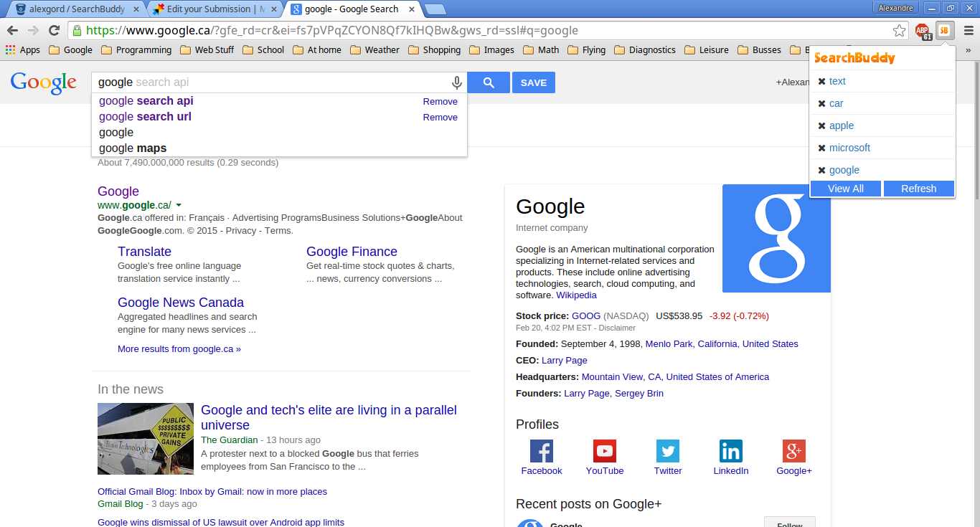Open the 'apple' saved search in SearchBuddy

pos(842,125)
